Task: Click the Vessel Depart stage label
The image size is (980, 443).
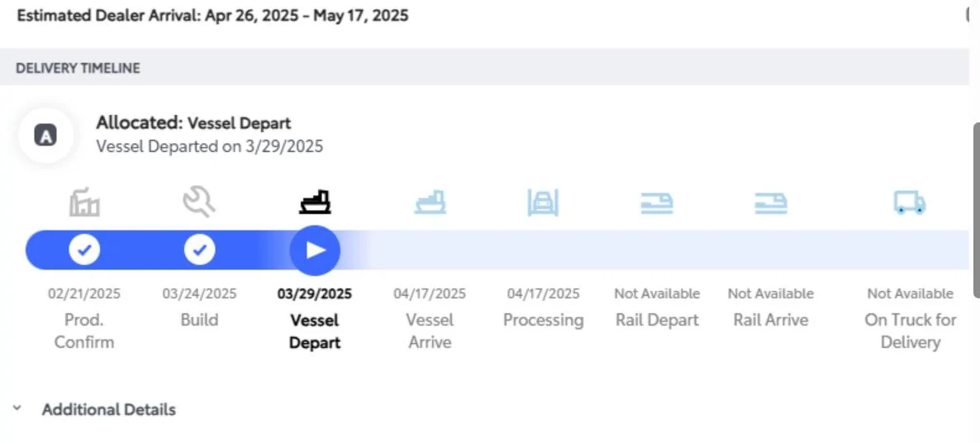Action: click(315, 331)
